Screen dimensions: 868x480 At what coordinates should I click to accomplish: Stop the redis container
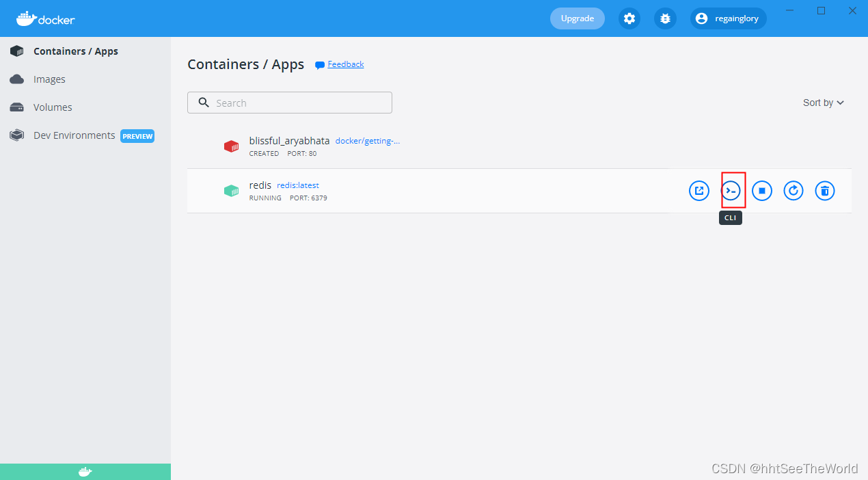point(762,191)
